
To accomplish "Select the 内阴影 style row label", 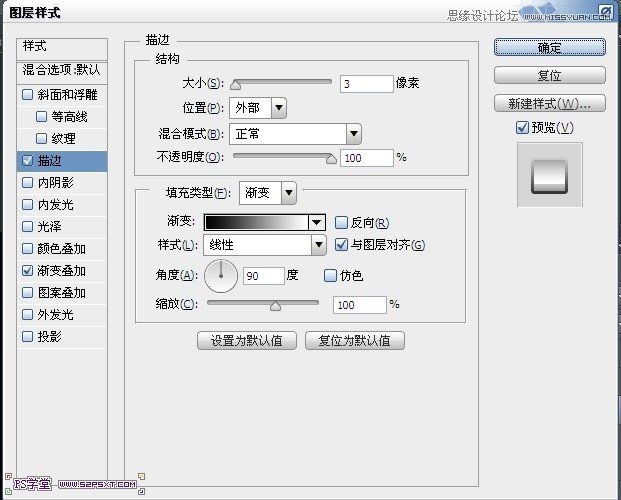I will coord(55,182).
